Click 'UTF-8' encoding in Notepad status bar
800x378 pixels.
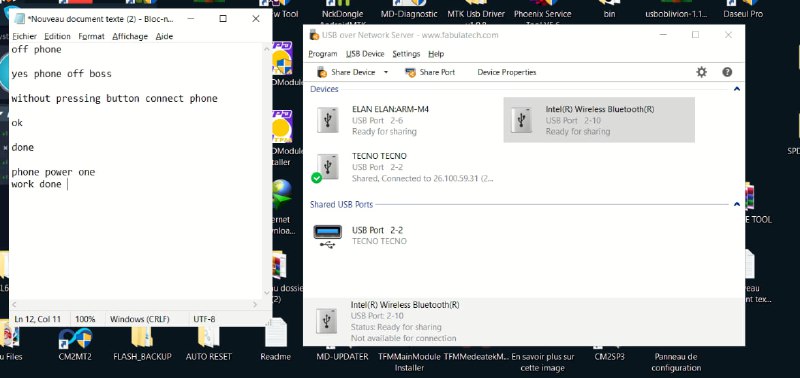tap(204, 319)
